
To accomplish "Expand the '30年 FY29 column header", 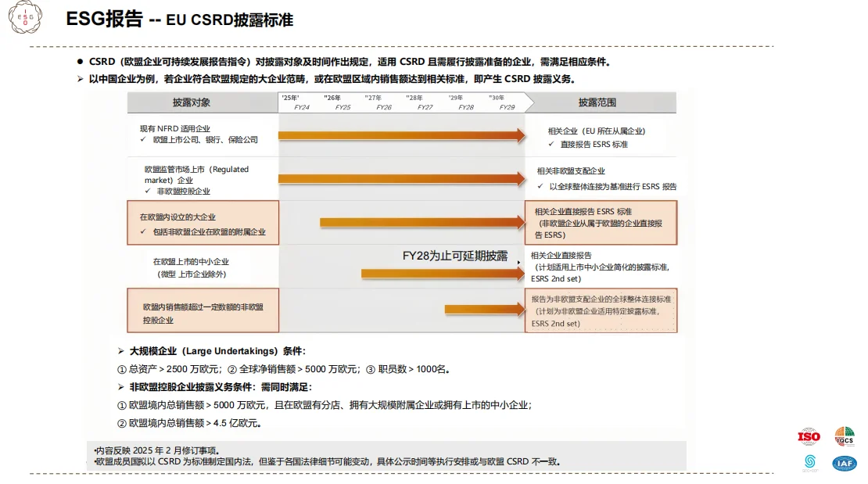I will tap(500, 102).
